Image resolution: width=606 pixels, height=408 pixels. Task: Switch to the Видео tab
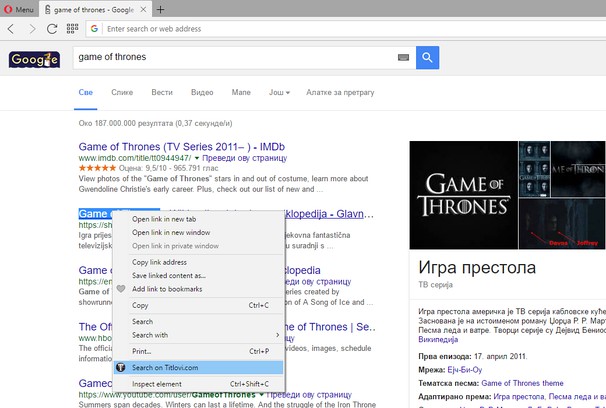click(202, 92)
